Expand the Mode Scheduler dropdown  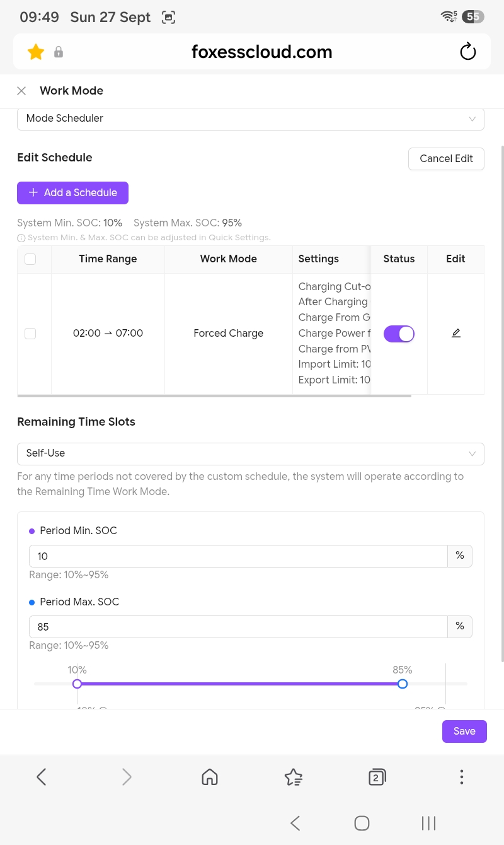pos(251,119)
